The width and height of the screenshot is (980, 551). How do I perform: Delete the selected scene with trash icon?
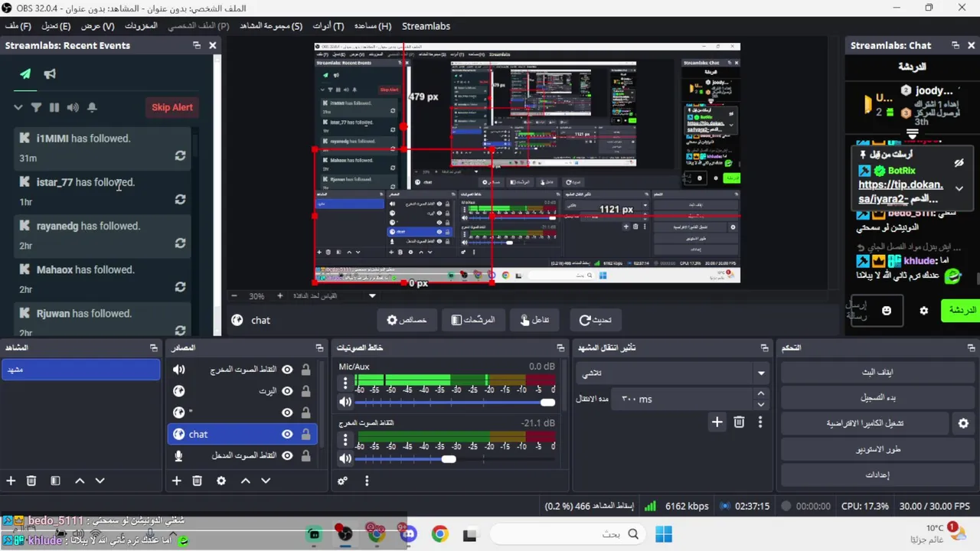click(x=31, y=481)
